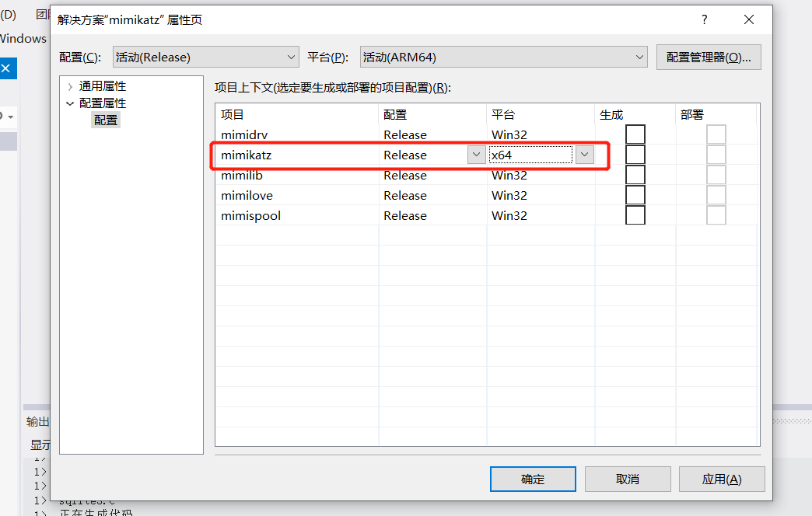Toggle 部署 checkbox for mimikatz

click(716, 155)
